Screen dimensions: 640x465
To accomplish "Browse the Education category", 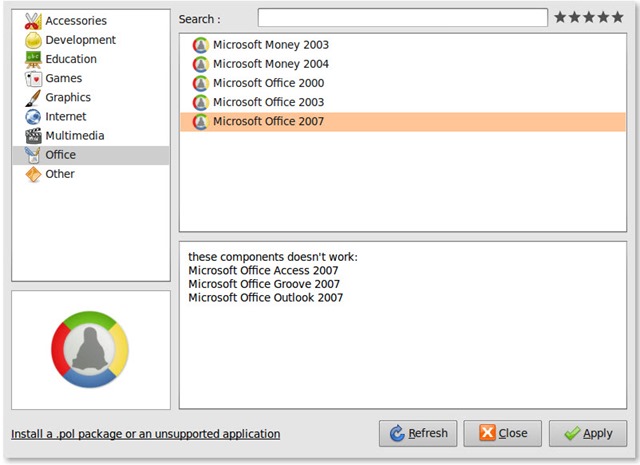I will 71,59.
